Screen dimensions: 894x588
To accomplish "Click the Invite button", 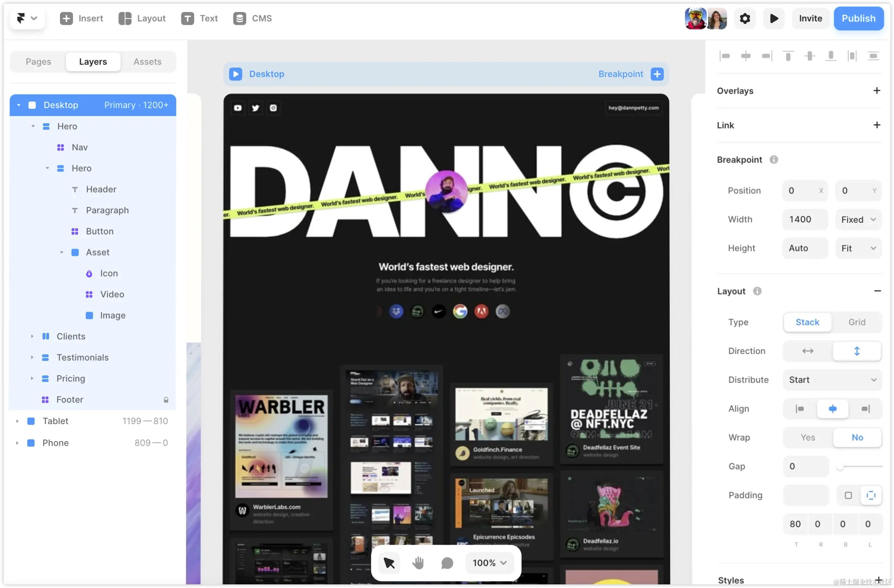I will (810, 19).
